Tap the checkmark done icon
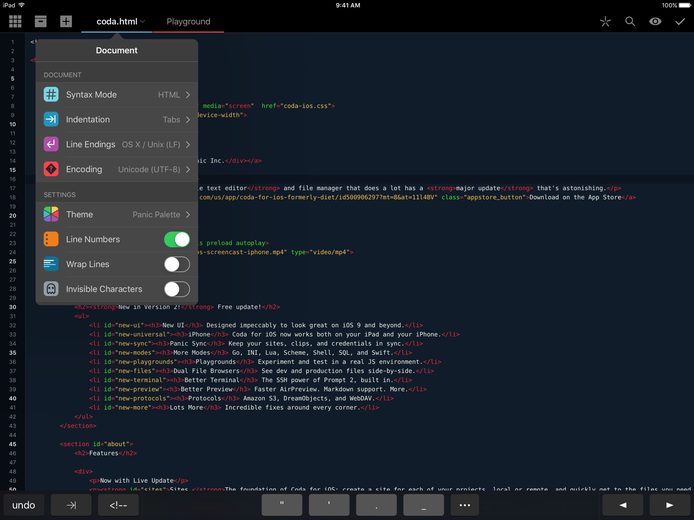 [680, 21]
